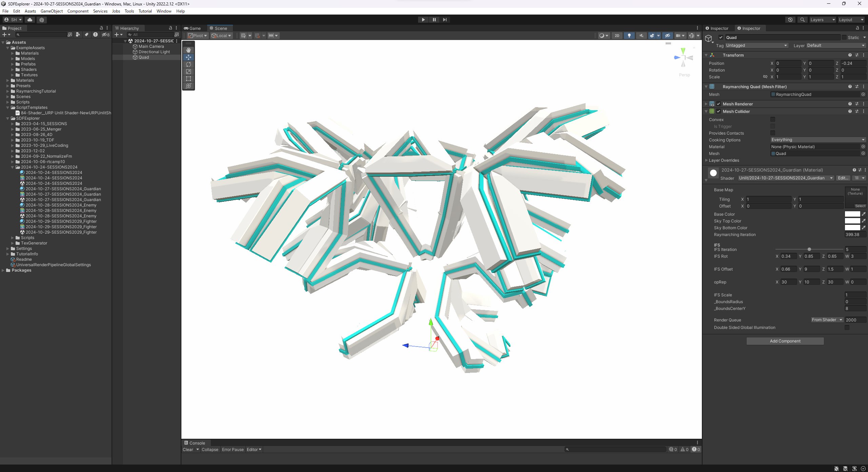Click the pause button in toolbar
This screenshot has height=472, width=868.
pyautogui.click(x=434, y=19)
